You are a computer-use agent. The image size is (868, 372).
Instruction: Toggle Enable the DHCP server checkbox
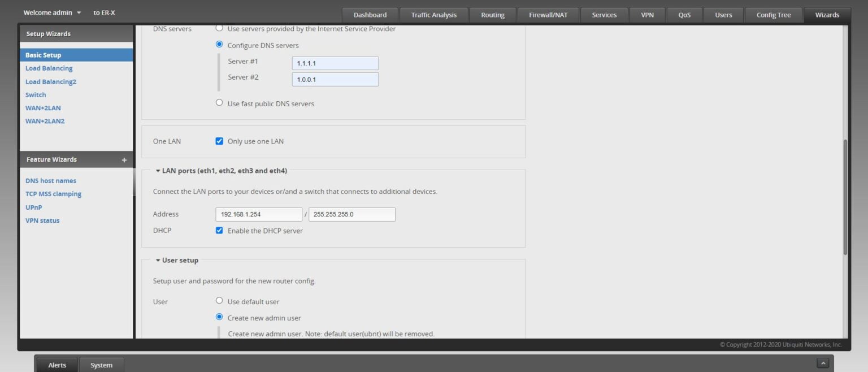pos(219,231)
